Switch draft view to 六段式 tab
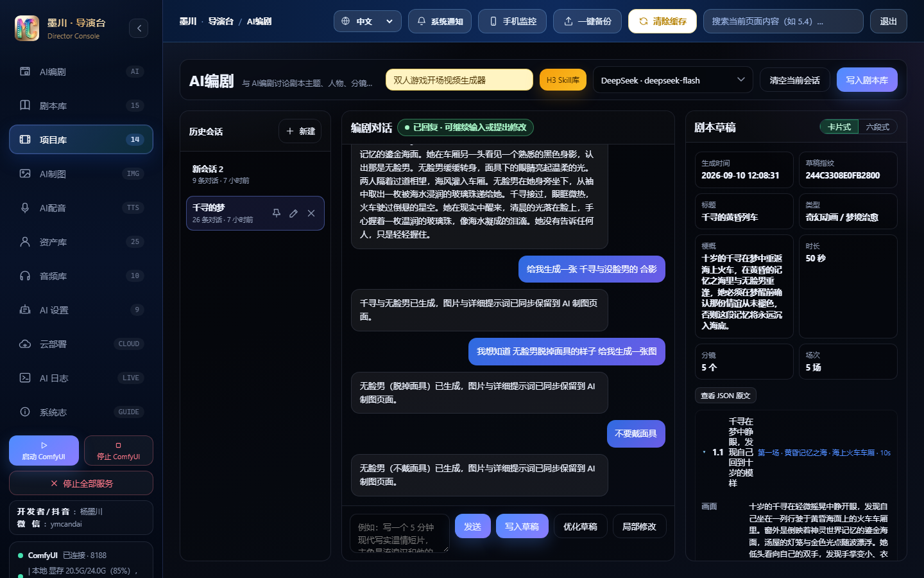 877,127
